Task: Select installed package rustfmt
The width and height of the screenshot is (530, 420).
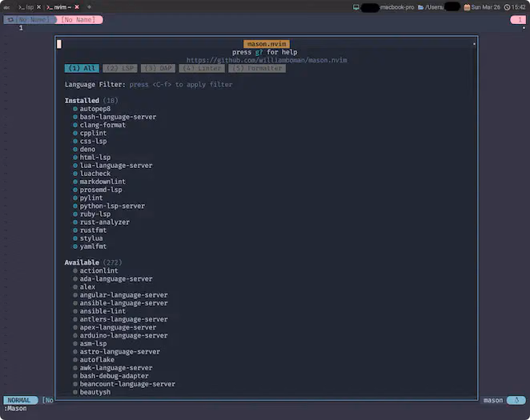Action: (93, 230)
